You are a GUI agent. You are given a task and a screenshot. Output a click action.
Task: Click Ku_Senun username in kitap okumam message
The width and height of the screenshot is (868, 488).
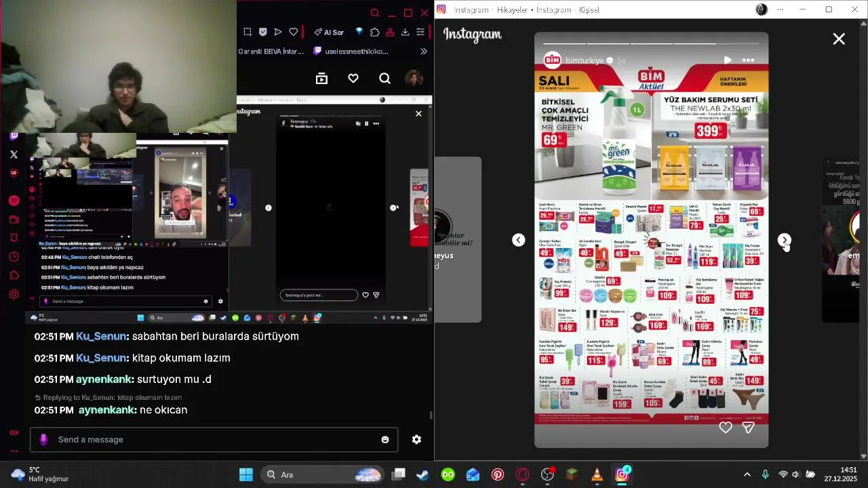(101, 358)
